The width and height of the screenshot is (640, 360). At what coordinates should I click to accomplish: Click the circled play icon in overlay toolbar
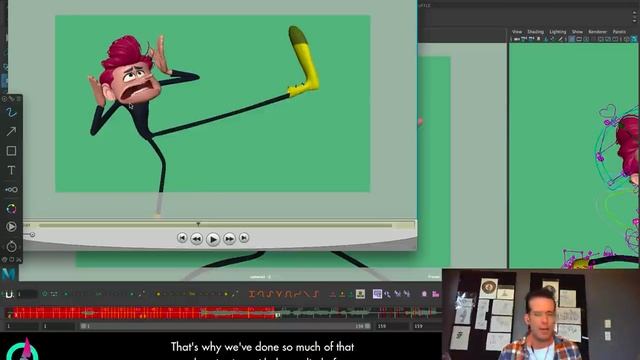click(x=11, y=227)
